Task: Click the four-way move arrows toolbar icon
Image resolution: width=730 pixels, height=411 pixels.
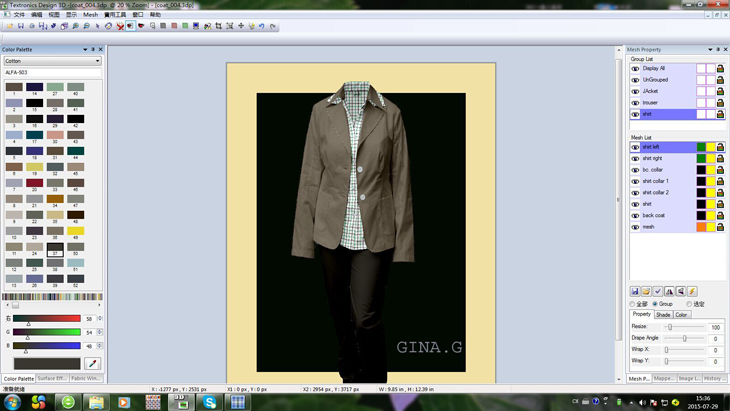Action: [x=241, y=26]
